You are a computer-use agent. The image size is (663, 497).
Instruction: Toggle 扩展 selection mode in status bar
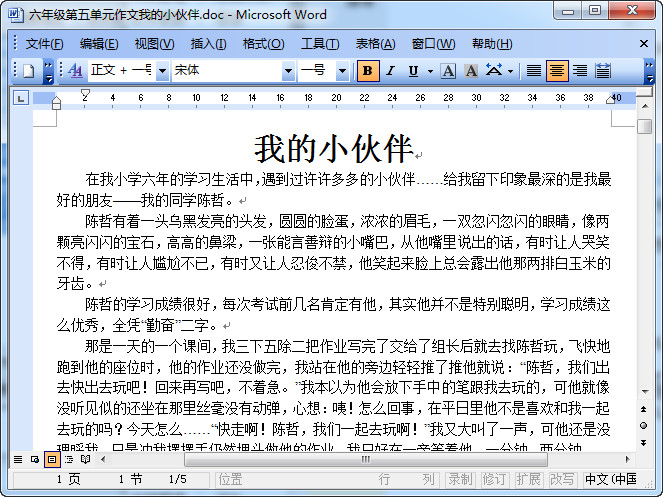[528, 479]
